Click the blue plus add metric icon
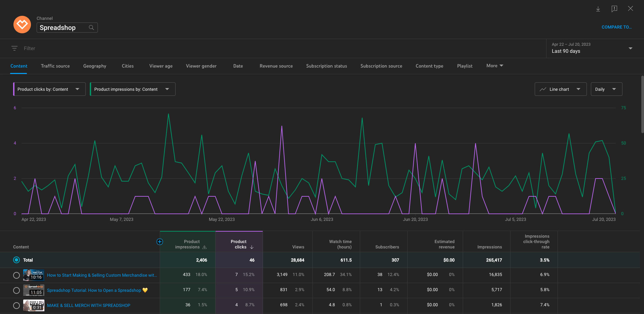The width and height of the screenshot is (644, 314). (160, 242)
